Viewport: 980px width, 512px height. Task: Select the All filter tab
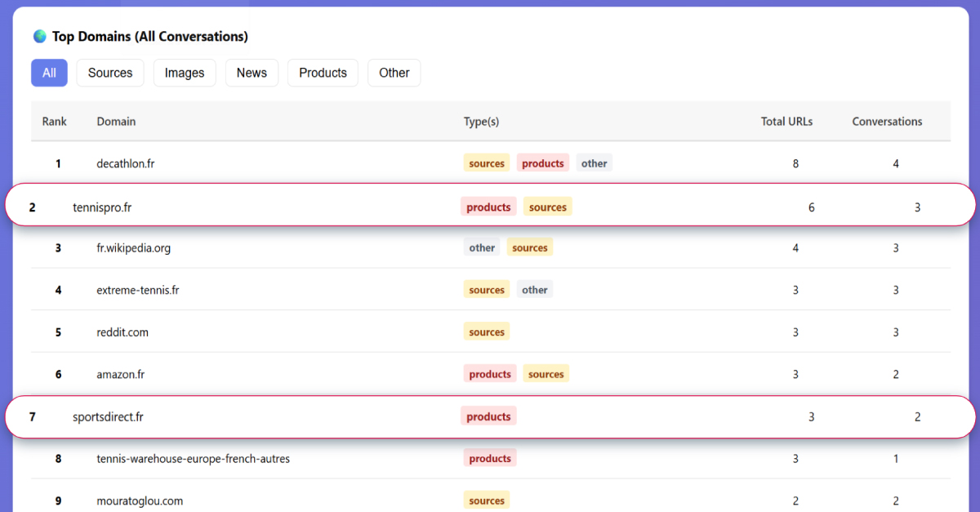pos(49,73)
